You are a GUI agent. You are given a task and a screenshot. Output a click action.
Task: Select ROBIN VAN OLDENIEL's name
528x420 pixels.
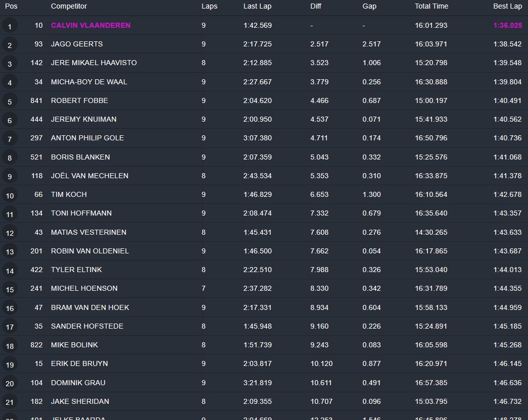point(89,251)
